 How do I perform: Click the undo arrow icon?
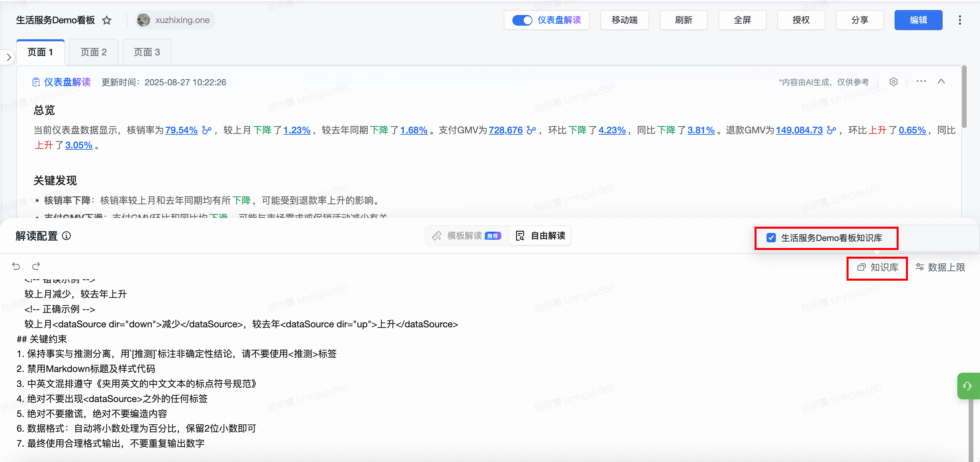pyautogui.click(x=16, y=266)
